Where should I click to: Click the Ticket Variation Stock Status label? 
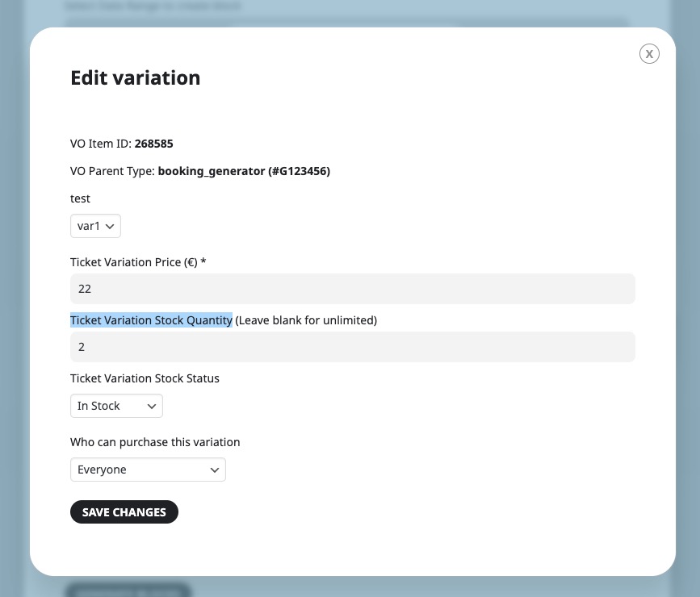(x=145, y=378)
